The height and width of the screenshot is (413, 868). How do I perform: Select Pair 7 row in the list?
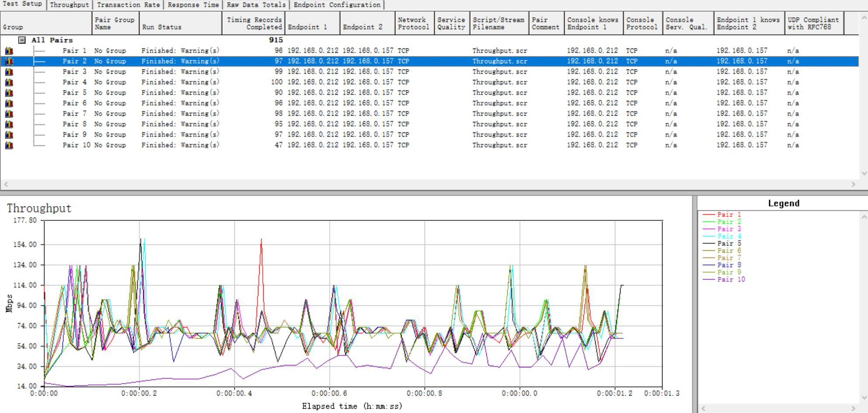pos(74,114)
